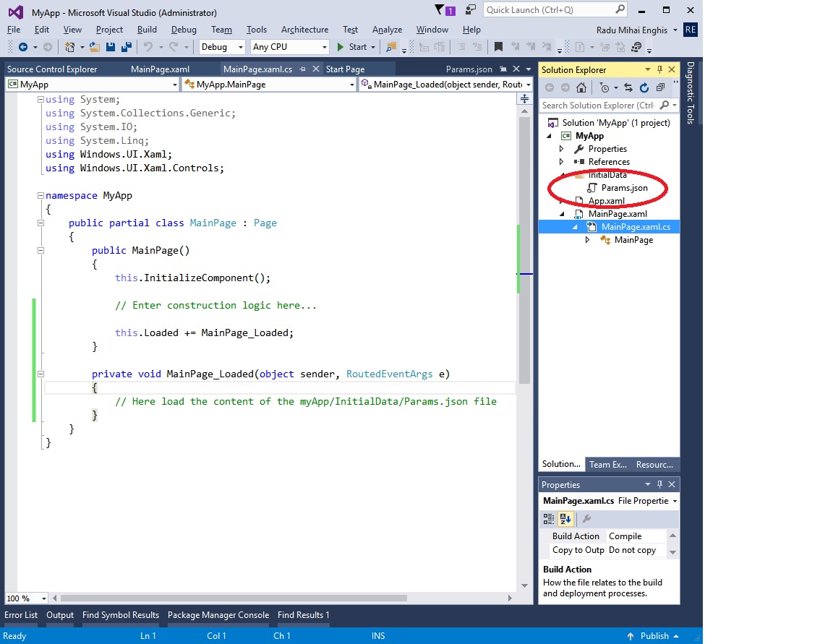The height and width of the screenshot is (644, 833).
Task: Click the Property Pages wrench icon
Action: [586, 519]
